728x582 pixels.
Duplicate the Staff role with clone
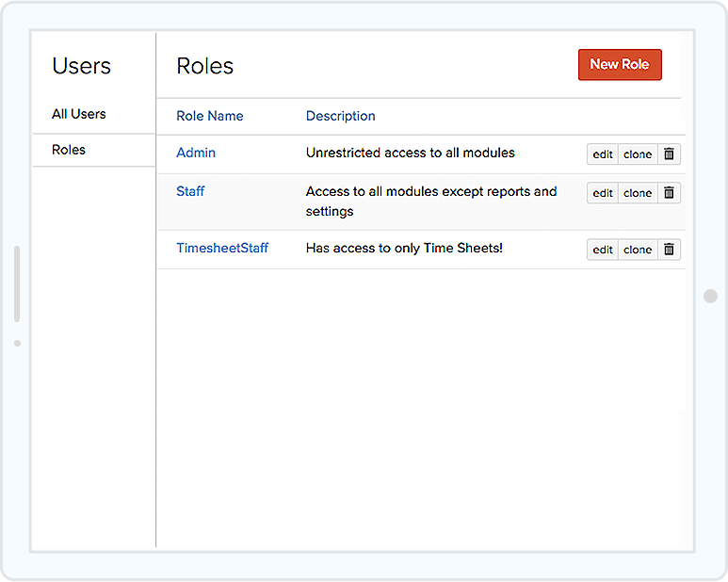click(638, 192)
